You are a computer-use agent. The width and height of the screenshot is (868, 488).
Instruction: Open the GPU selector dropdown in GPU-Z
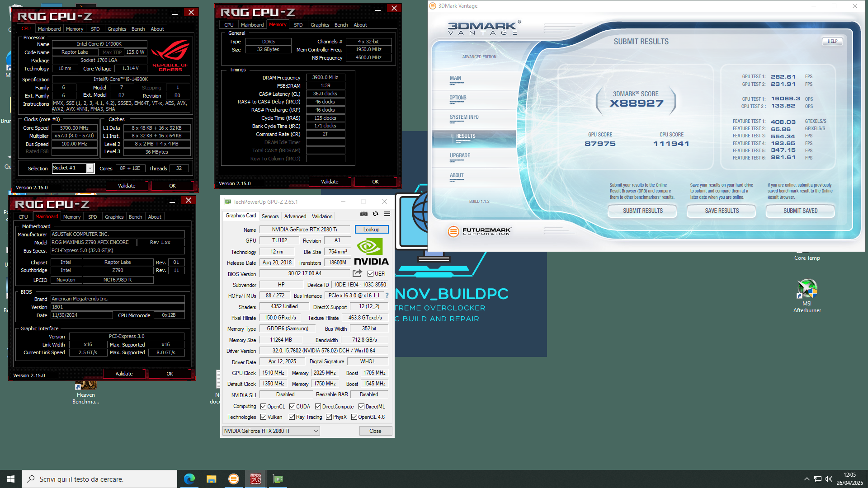point(271,431)
